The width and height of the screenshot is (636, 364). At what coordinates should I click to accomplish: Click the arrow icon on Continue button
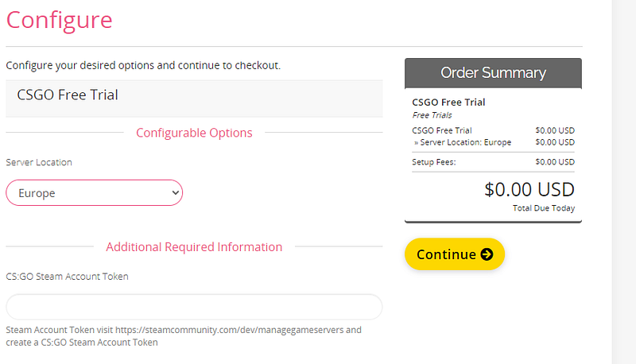pyautogui.click(x=487, y=254)
